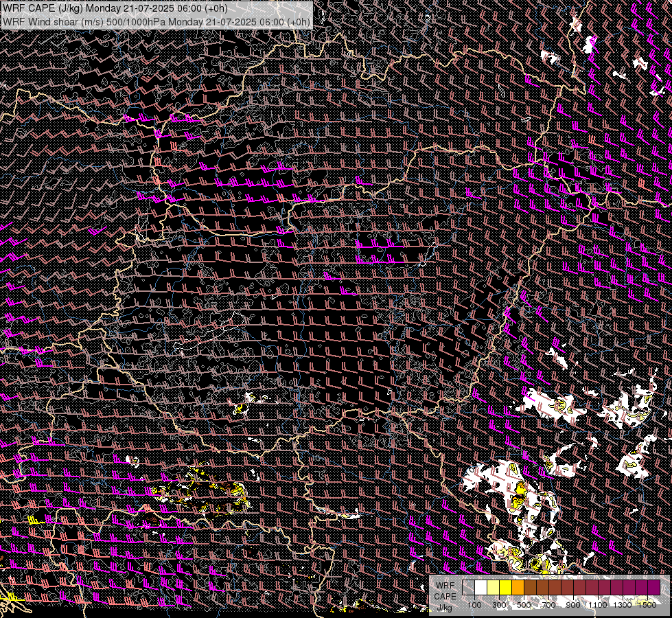
Task: Click the legend value 100
Action: (474, 605)
